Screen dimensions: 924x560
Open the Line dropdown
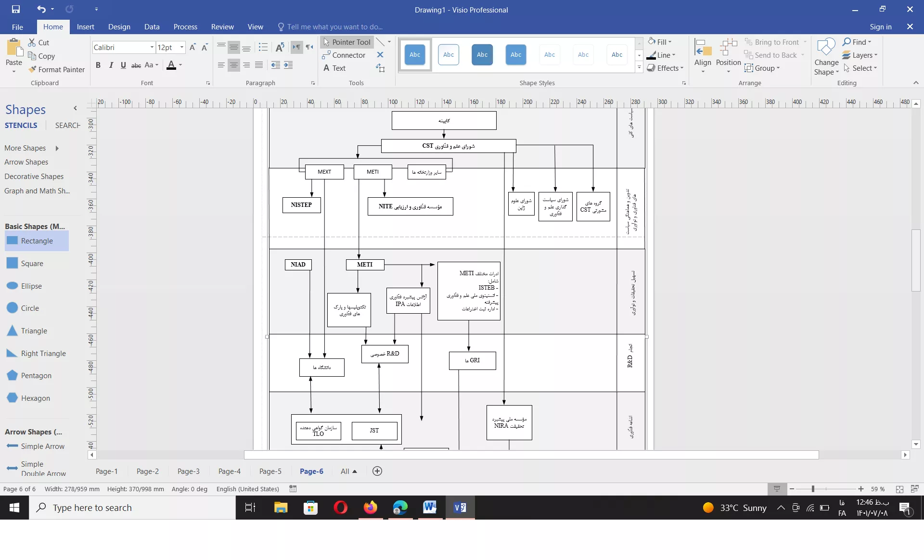coord(661,55)
